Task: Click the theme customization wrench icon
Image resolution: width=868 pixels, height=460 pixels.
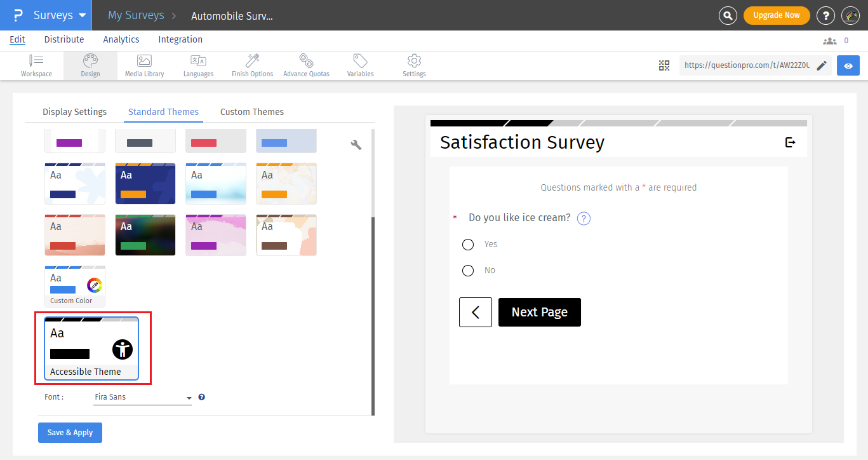Action: (356, 144)
